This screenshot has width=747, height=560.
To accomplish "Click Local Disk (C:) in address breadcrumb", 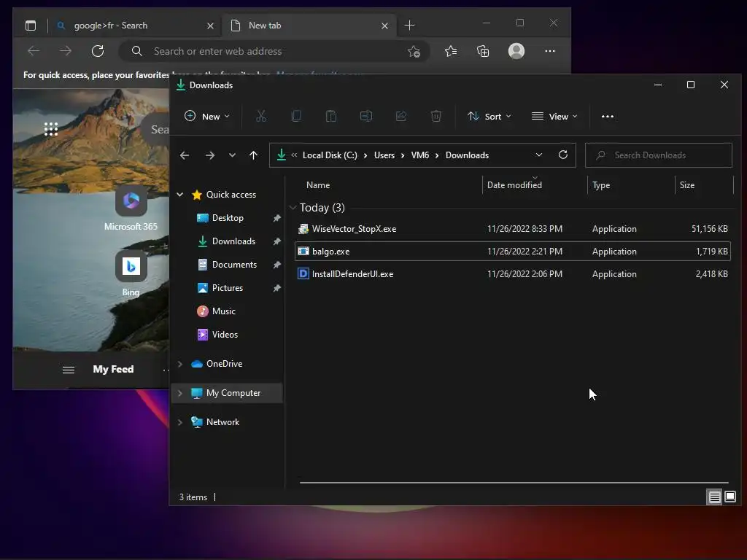I will (330, 155).
